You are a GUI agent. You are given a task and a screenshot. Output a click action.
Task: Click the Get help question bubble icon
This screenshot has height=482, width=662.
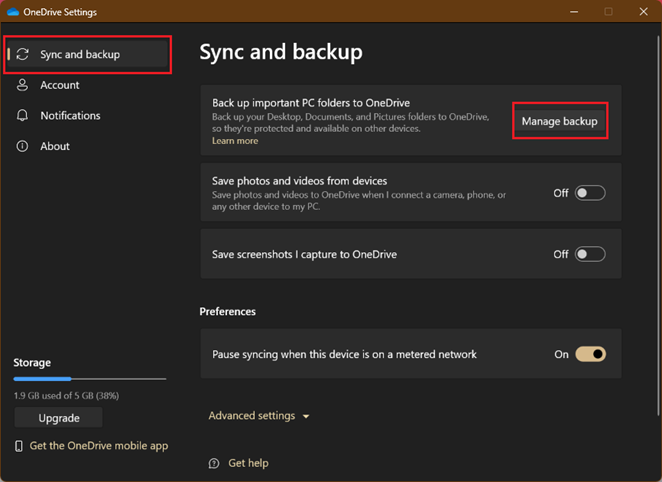click(214, 463)
